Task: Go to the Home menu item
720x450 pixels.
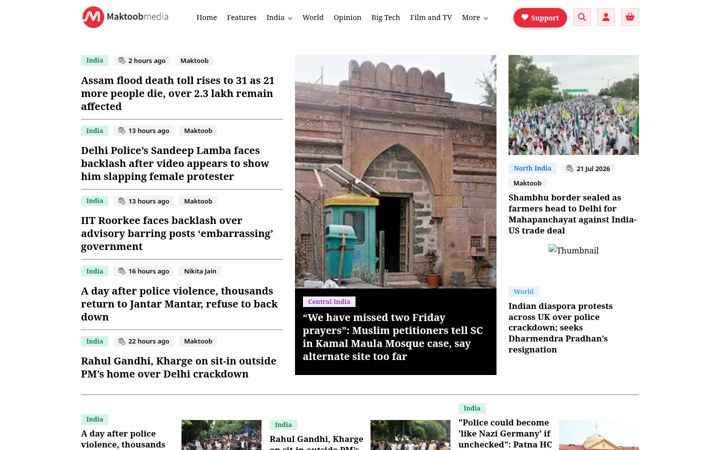Action: point(207,17)
